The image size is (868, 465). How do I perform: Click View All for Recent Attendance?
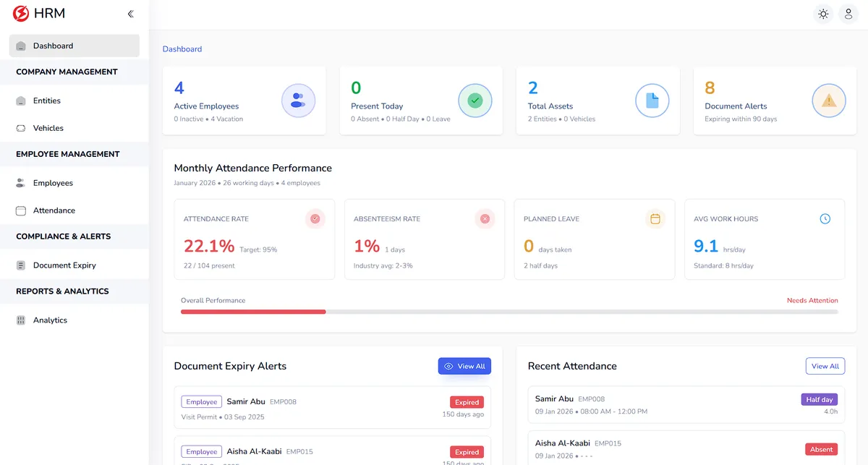coord(825,366)
